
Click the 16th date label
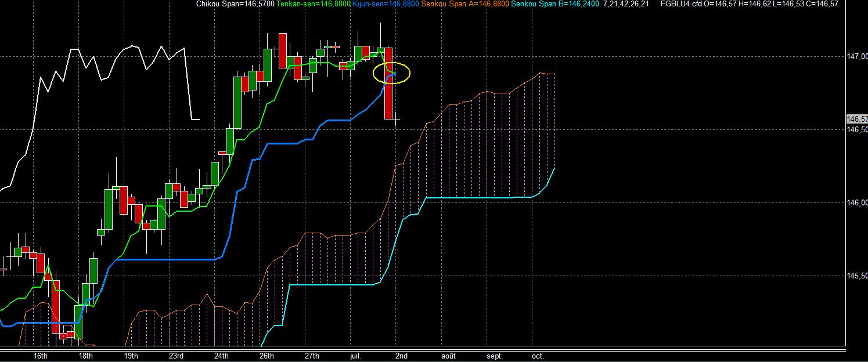coord(40,356)
